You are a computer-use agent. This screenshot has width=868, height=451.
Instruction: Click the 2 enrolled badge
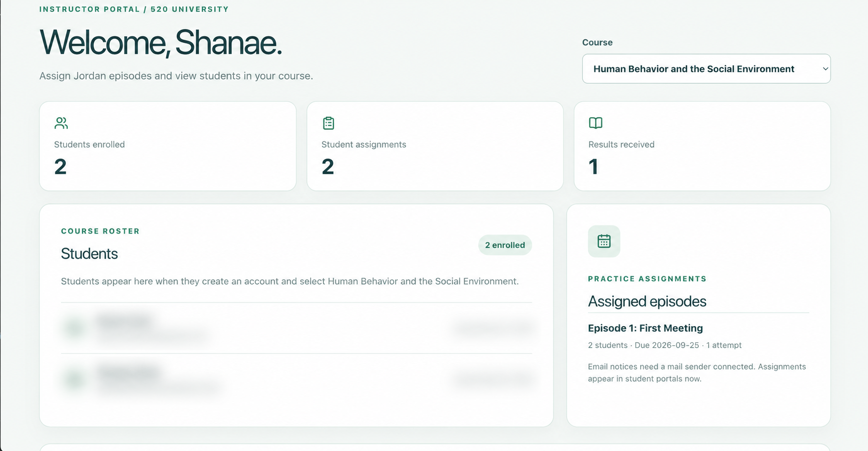[505, 245]
